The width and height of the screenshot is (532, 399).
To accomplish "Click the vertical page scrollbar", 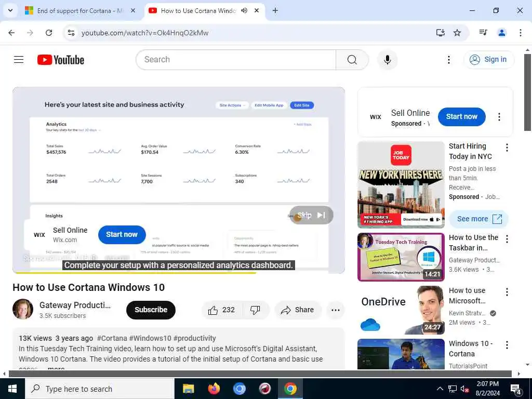I will [x=527, y=92].
